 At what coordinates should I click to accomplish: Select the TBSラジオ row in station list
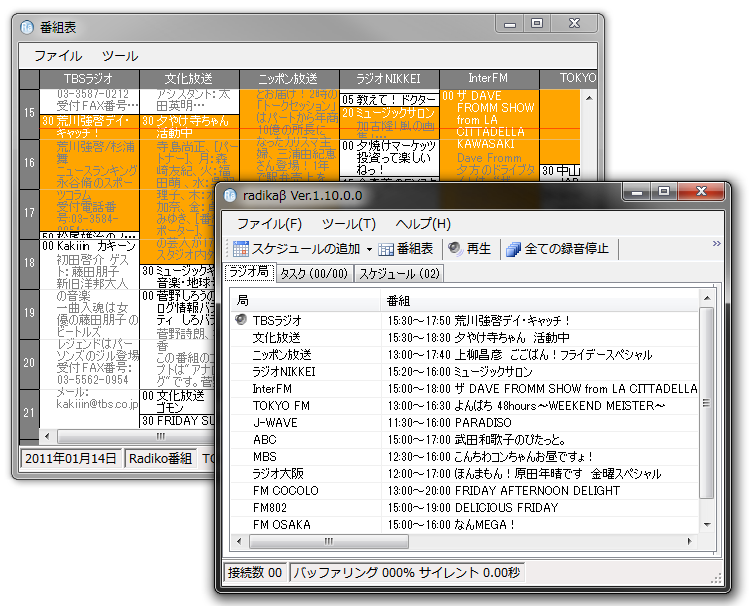[465, 320]
